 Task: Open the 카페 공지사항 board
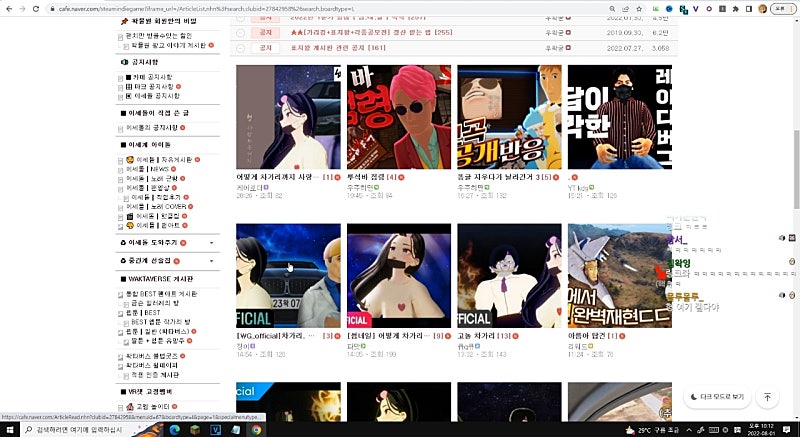(152, 77)
